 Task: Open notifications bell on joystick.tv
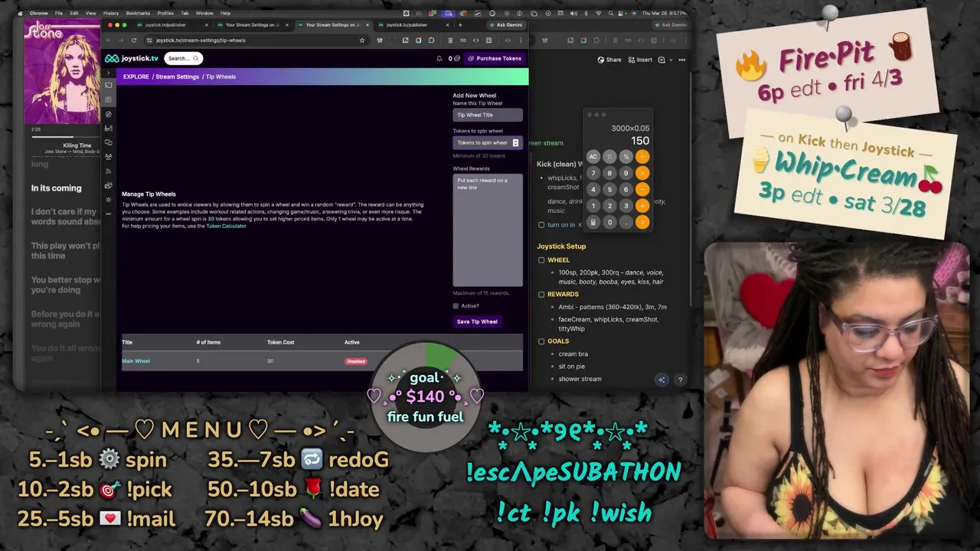point(439,58)
